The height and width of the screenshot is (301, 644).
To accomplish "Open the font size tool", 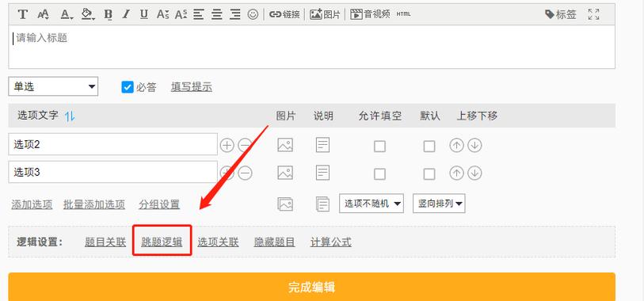I will [x=43, y=14].
